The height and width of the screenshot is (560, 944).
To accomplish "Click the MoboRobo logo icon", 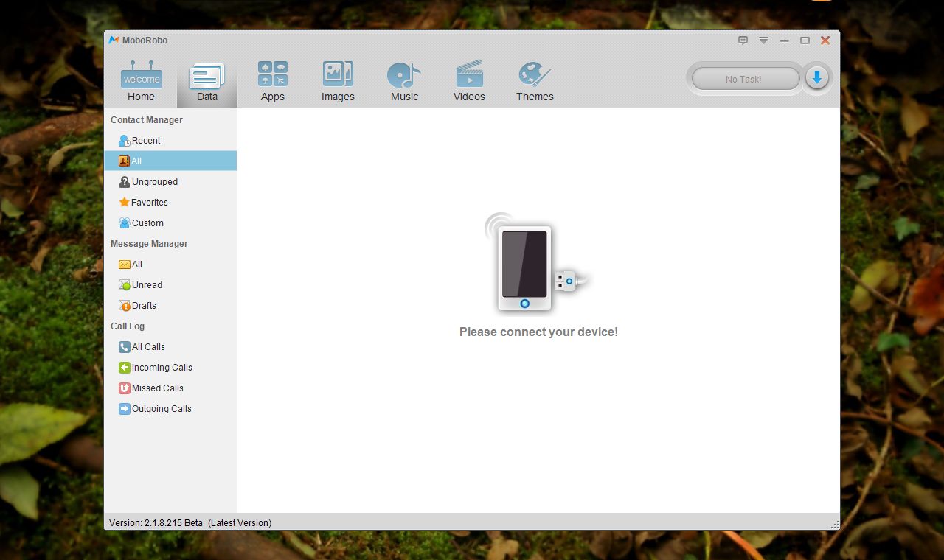I will click(114, 41).
